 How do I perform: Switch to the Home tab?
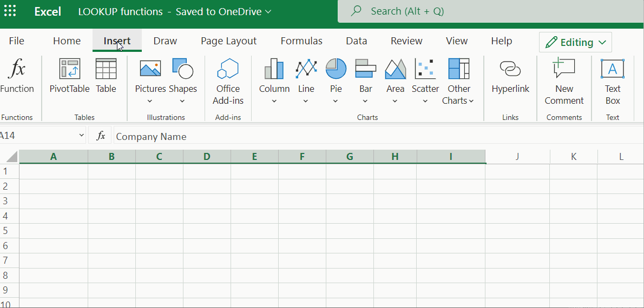click(x=67, y=41)
